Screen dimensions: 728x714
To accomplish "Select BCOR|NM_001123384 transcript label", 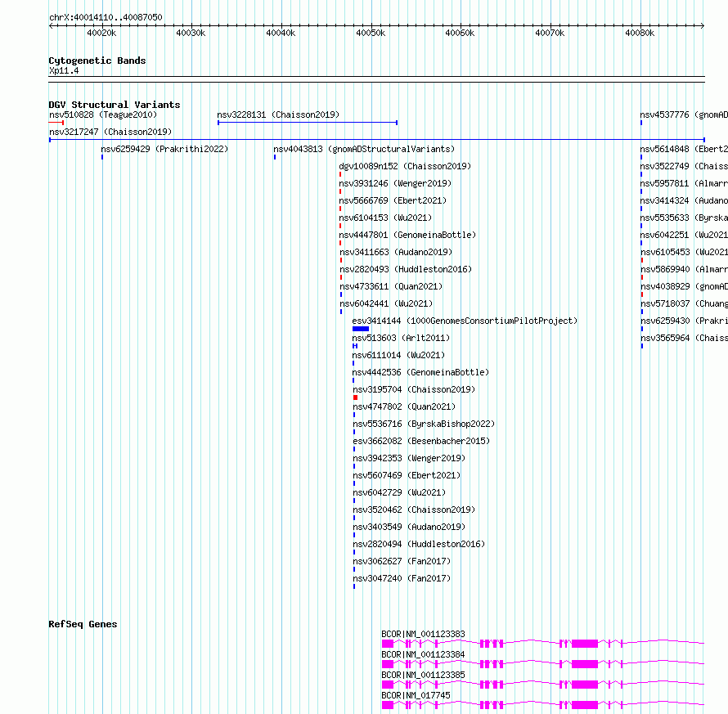I will coord(423,654).
